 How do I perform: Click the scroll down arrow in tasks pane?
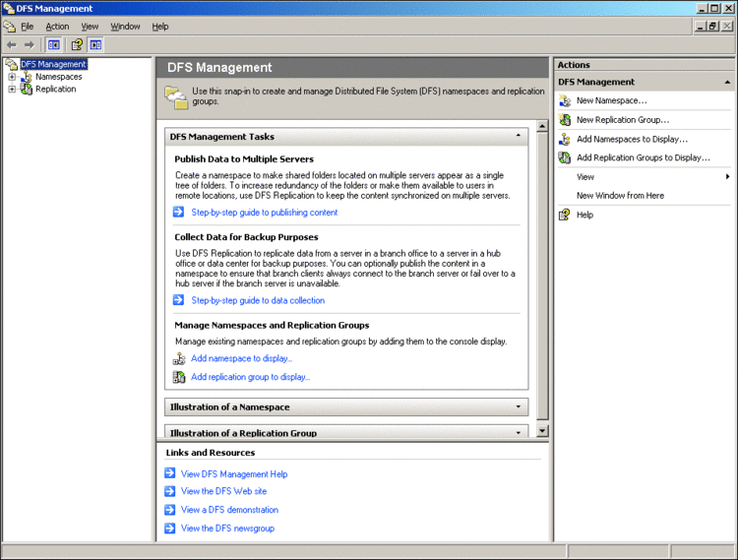point(542,431)
